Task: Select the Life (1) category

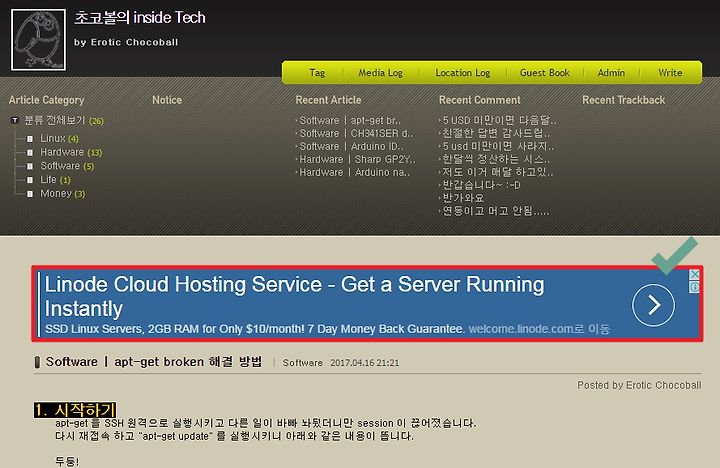Action: 55,180
